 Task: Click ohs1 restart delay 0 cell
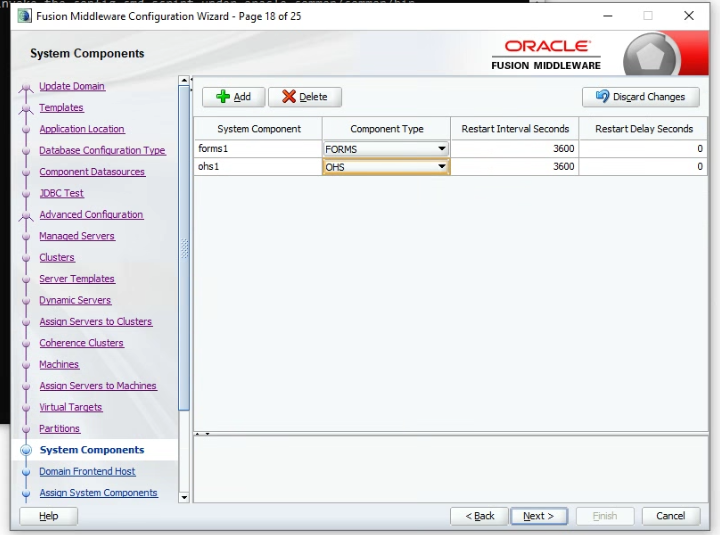[x=643, y=166]
